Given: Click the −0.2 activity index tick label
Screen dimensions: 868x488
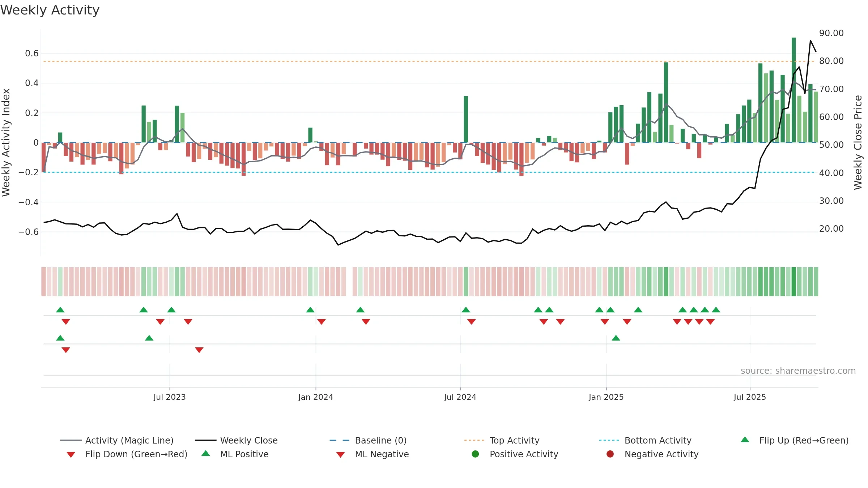Looking at the screenshot, I should click(x=29, y=172).
